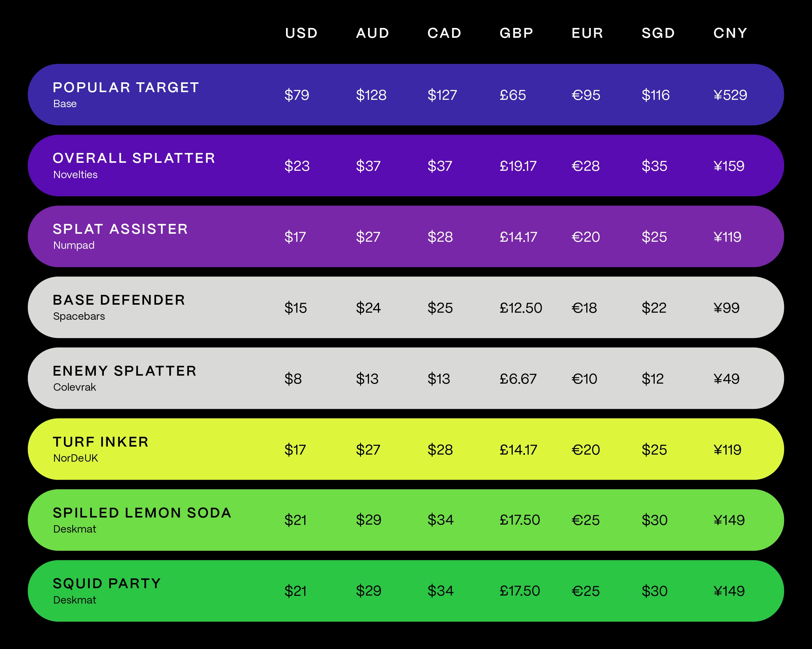Viewport: 812px width, 649px height.
Task: Click the £6.67 Enemy Splatter price
Action: 518,379
